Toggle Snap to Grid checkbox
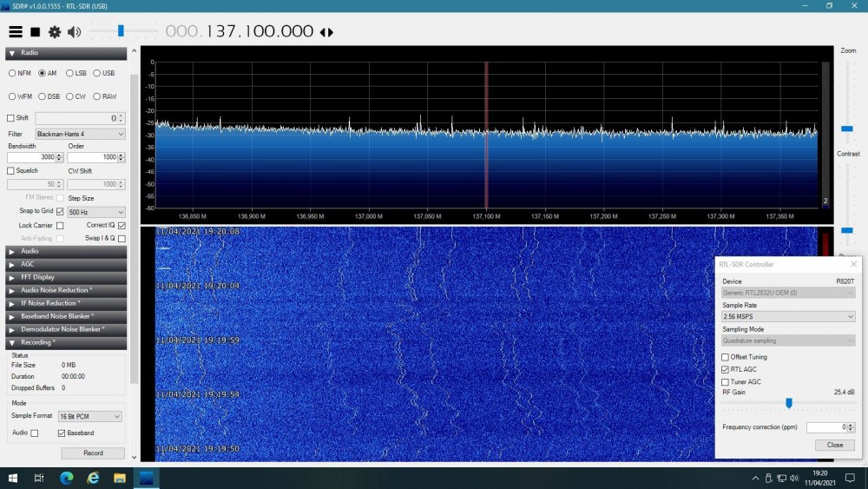Image resolution: width=868 pixels, height=489 pixels. 60,212
